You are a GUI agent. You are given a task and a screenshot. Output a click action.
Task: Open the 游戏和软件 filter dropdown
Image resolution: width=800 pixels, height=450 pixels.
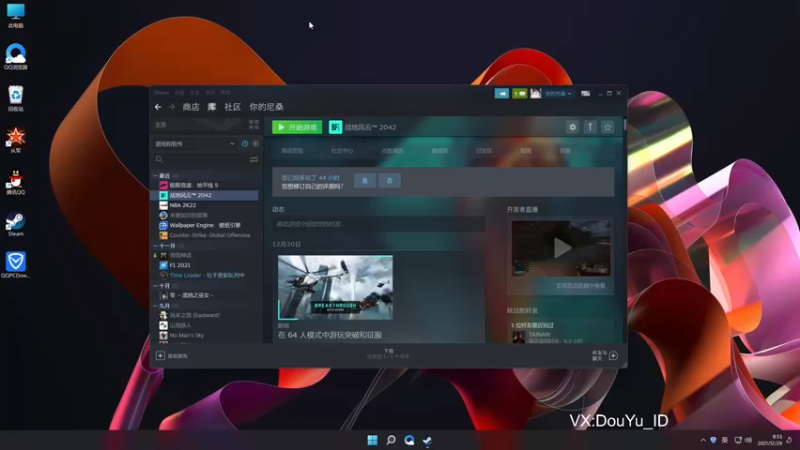195,144
